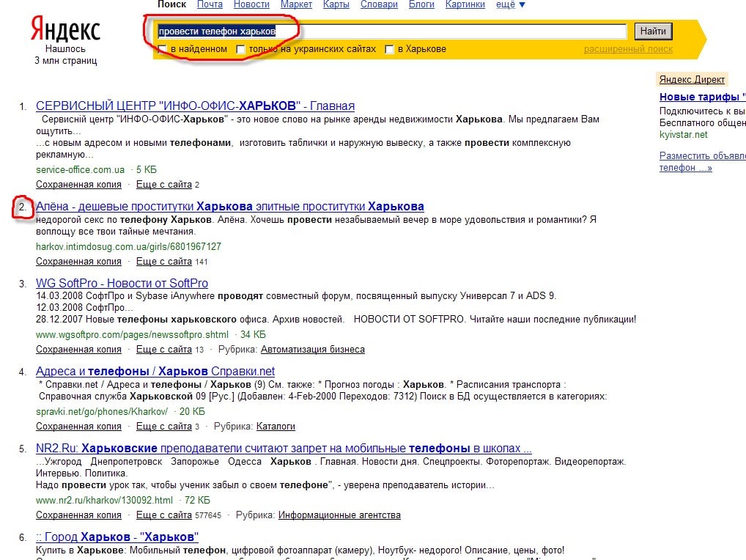Click the kyivstar.net ad address

coord(683,135)
